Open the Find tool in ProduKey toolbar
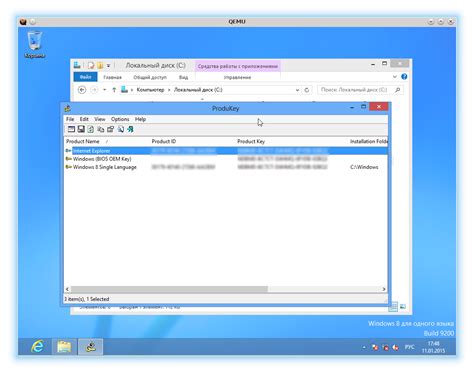The height and width of the screenshot is (374, 474). pos(121,129)
